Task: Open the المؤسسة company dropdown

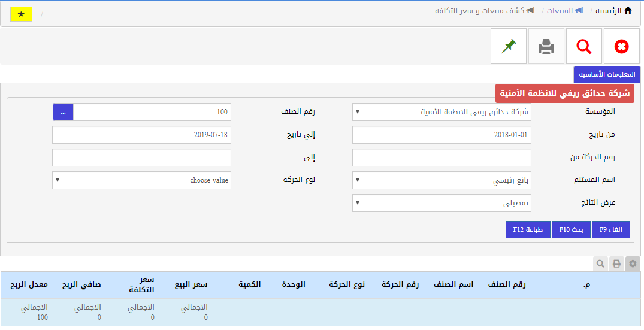Action: pos(442,112)
